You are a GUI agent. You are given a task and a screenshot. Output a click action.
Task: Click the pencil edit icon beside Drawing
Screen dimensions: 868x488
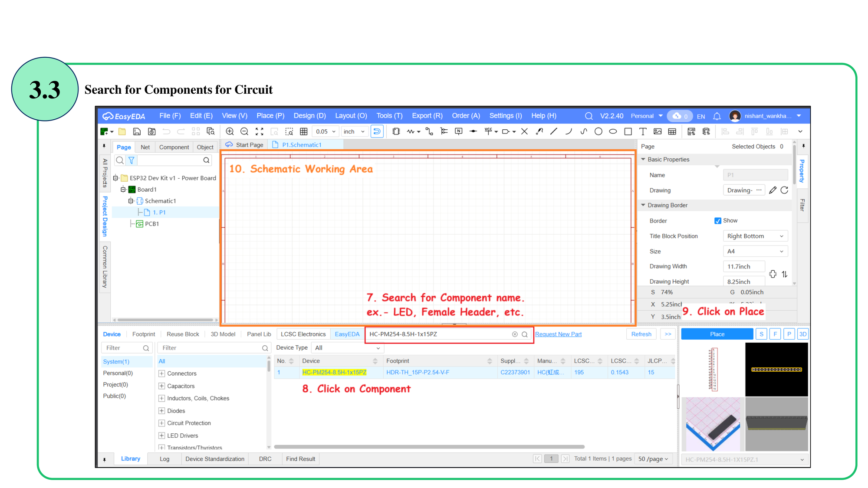point(773,190)
